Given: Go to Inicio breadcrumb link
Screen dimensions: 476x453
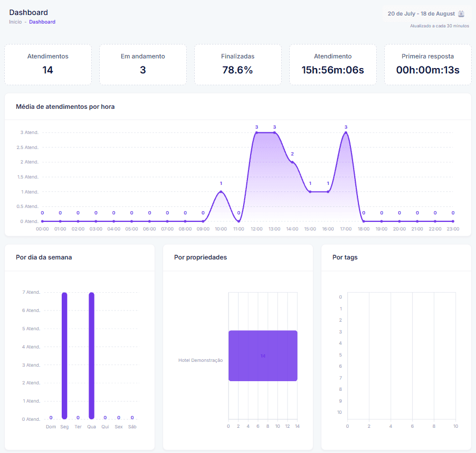Looking at the screenshot, I should (x=16, y=22).
